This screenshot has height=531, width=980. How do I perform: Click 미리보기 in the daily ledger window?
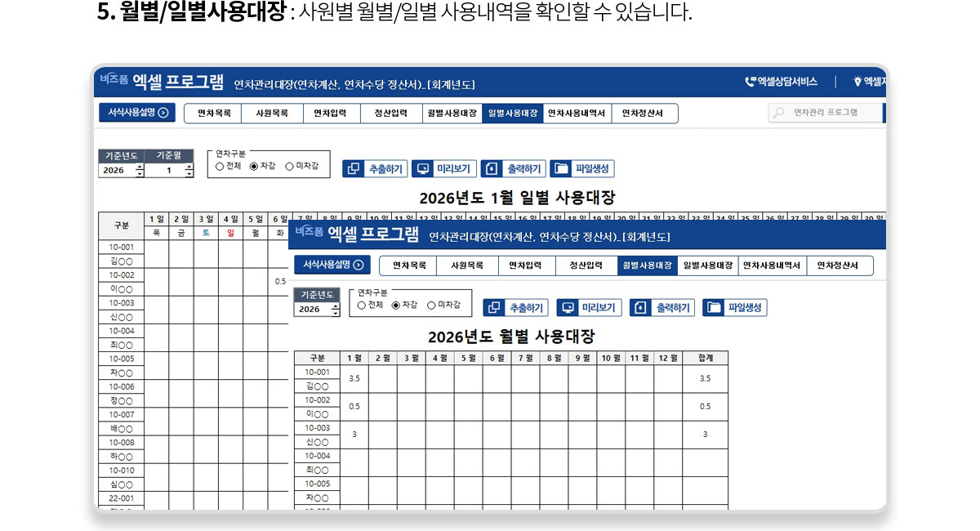point(444,169)
